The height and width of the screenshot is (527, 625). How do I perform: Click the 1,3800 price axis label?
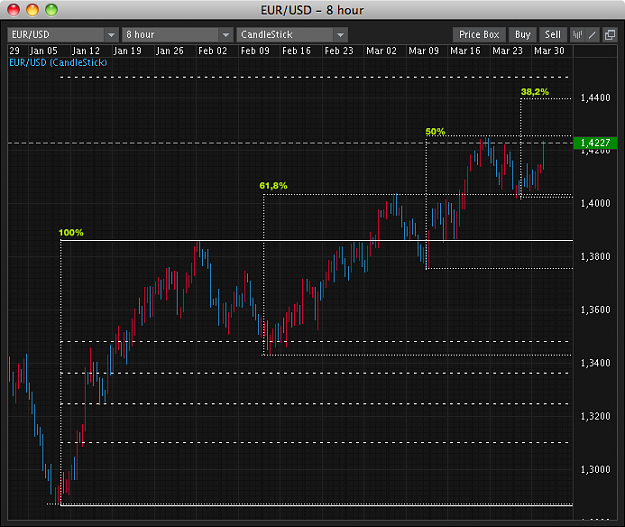coord(596,256)
